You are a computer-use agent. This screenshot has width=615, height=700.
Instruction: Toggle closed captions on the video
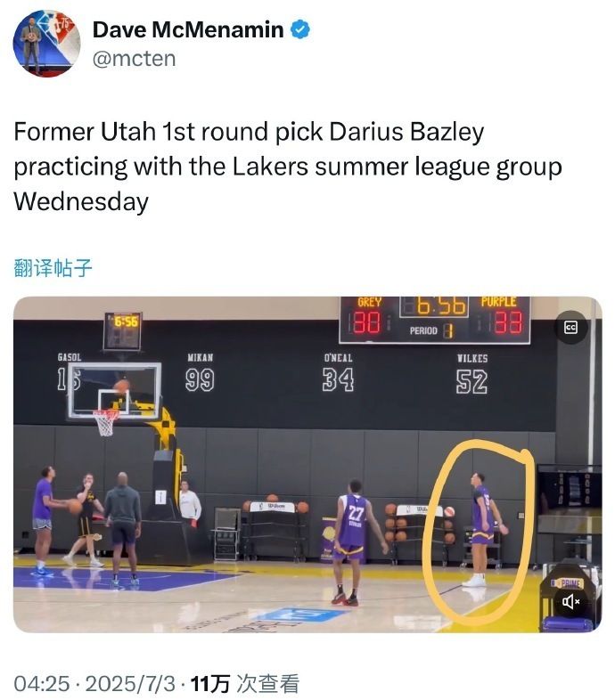(570, 327)
